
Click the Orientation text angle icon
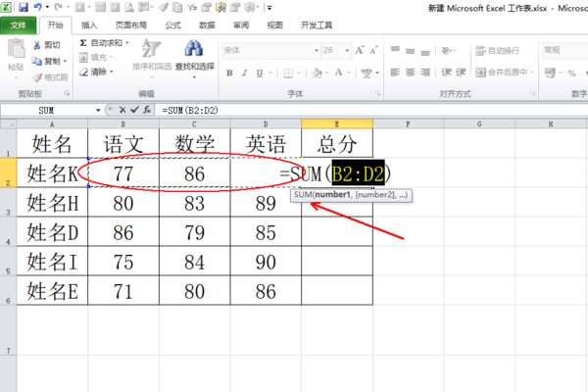446,50
